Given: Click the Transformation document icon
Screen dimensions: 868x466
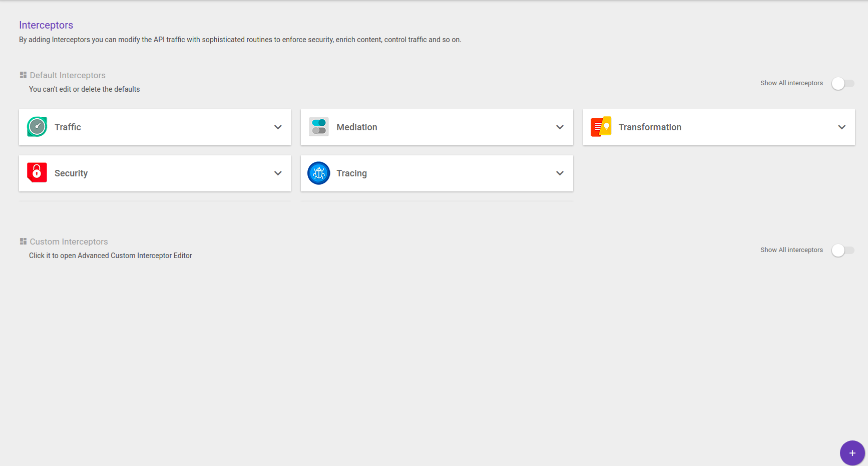Looking at the screenshot, I should pos(601,127).
